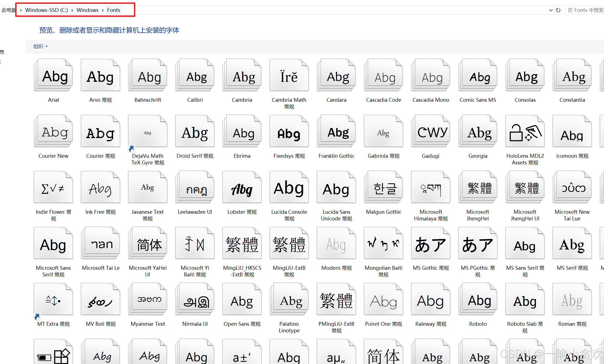The width and height of the screenshot is (604, 364).
Task: Select the Raleway 常规 font thumbnail
Action: tap(431, 299)
